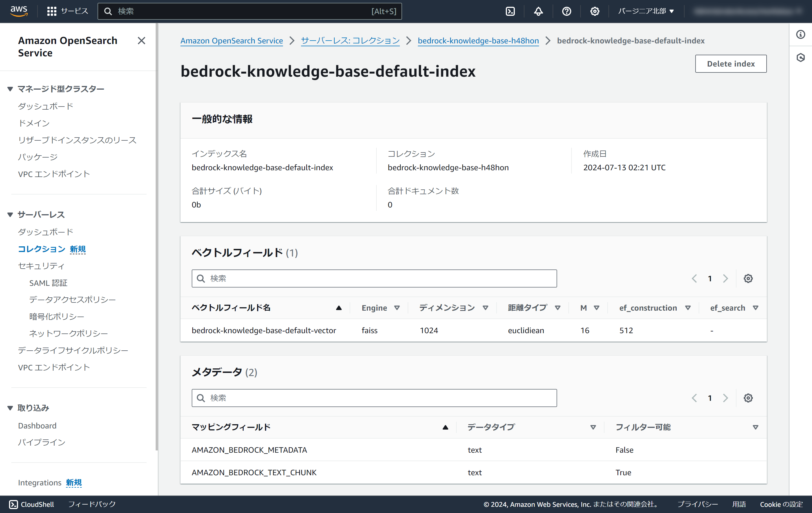This screenshot has width=812, height=513.
Task: Open the top bar settings gear
Action: 595,11
